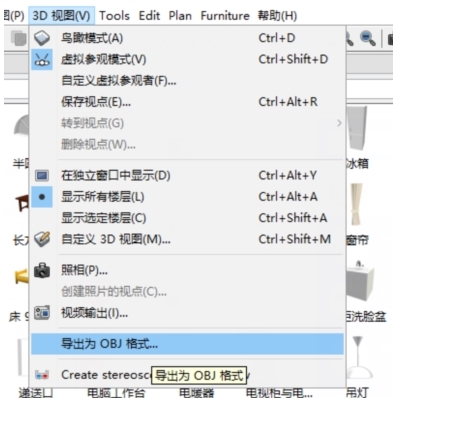Click 创建照片的视点(C)... entry
465x421 pixels.
point(187,292)
